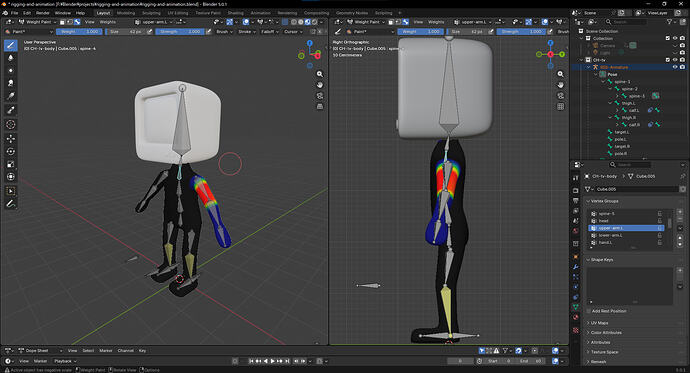Open the Texture properties checker tab
This screenshot has height=373, width=690.
(x=576, y=330)
